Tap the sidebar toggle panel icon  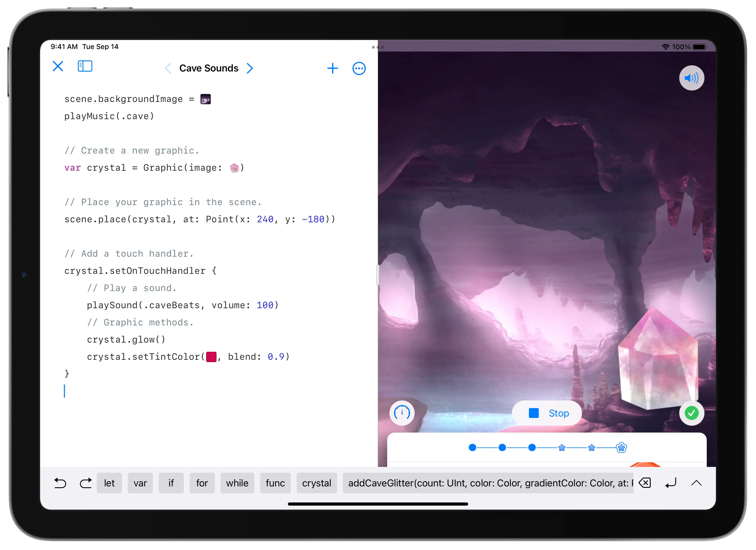[x=85, y=68]
